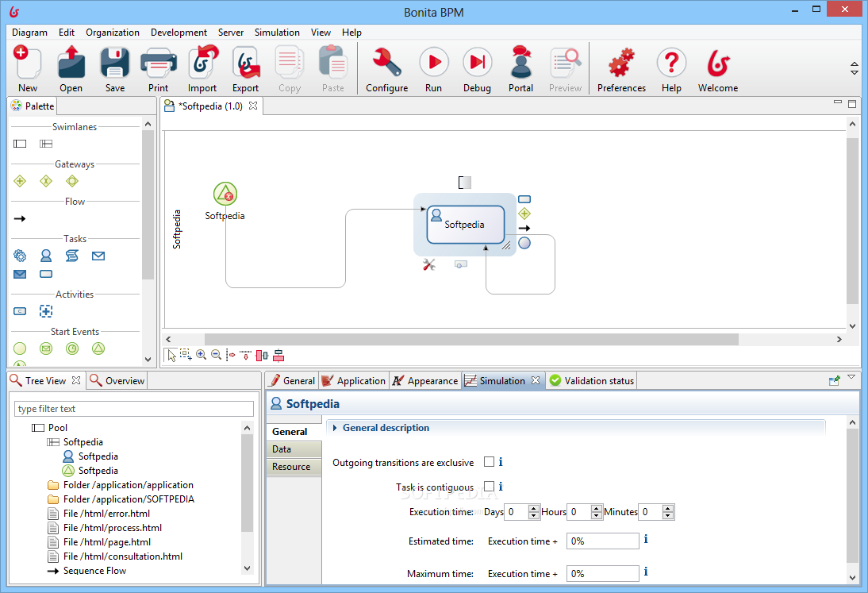Click the Palette vertical scrollbar thumb
The height and width of the screenshot is (593, 868).
coord(148,205)
